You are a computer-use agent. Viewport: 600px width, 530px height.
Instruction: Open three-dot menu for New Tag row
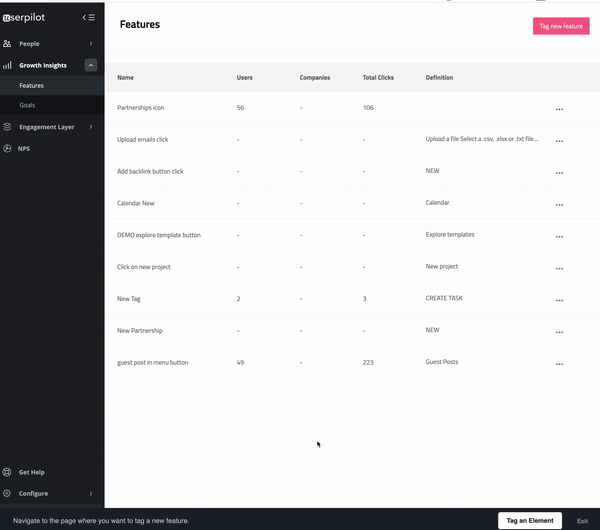559,300
